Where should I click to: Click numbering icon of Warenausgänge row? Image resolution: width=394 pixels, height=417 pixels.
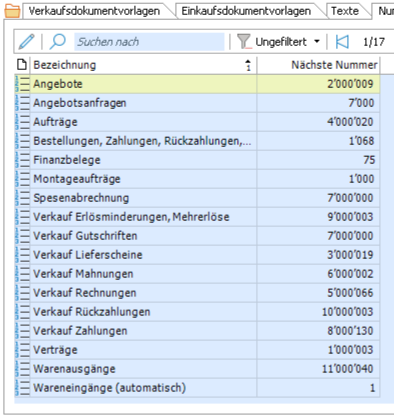click(22, 369)
